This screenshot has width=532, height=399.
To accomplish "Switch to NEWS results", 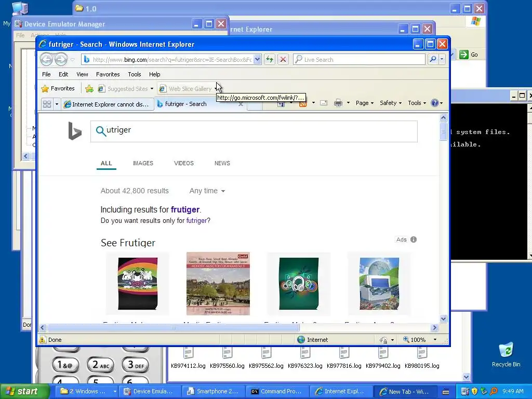I will [x=222, y=163].
